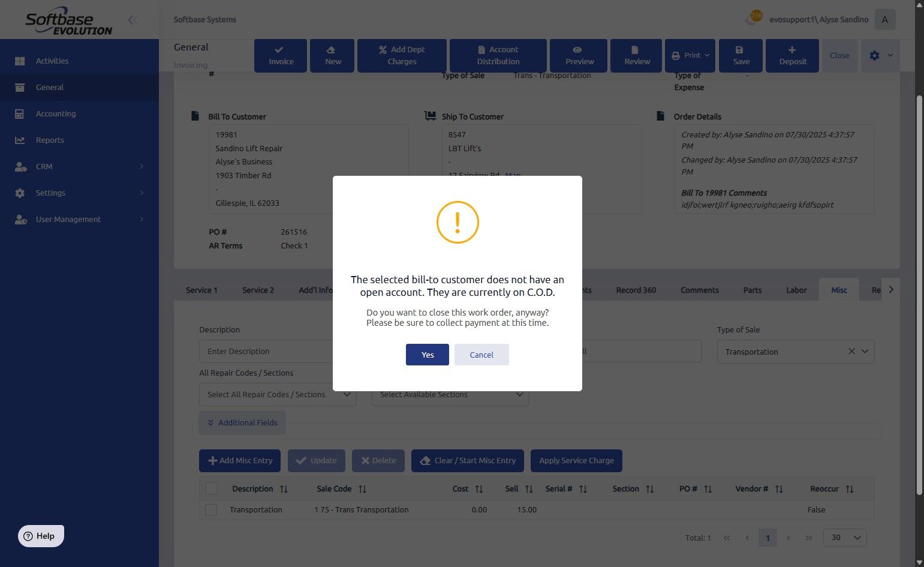924x567 pixels.
Task: Toggle the select-all checkbox in table header
Action: coord(212,488)
